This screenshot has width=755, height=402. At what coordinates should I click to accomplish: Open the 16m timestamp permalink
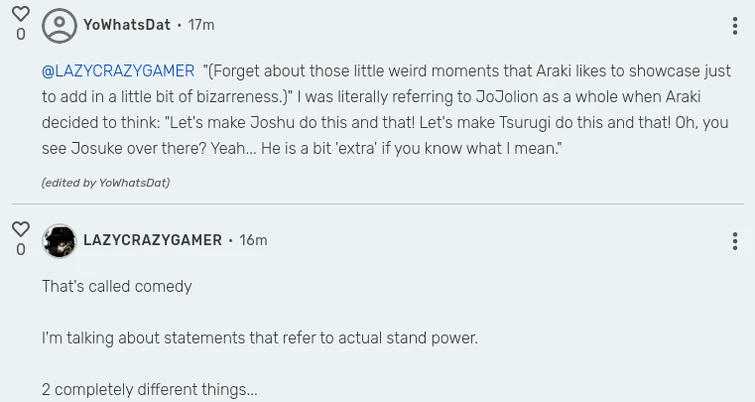(253, 241)
